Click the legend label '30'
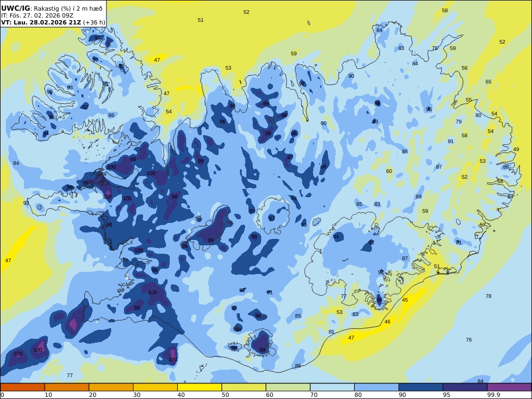Screen dimensions: 532x399 [x=137, y=395]
